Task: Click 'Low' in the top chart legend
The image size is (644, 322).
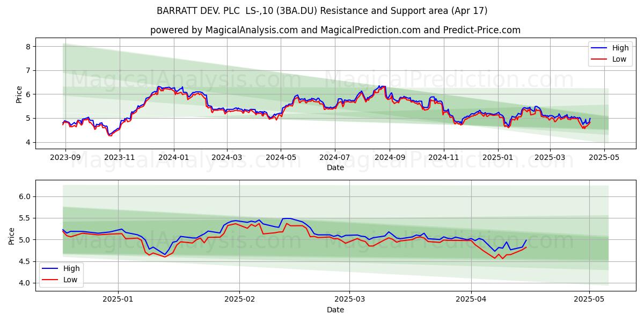Action: (x=619, y=59)
